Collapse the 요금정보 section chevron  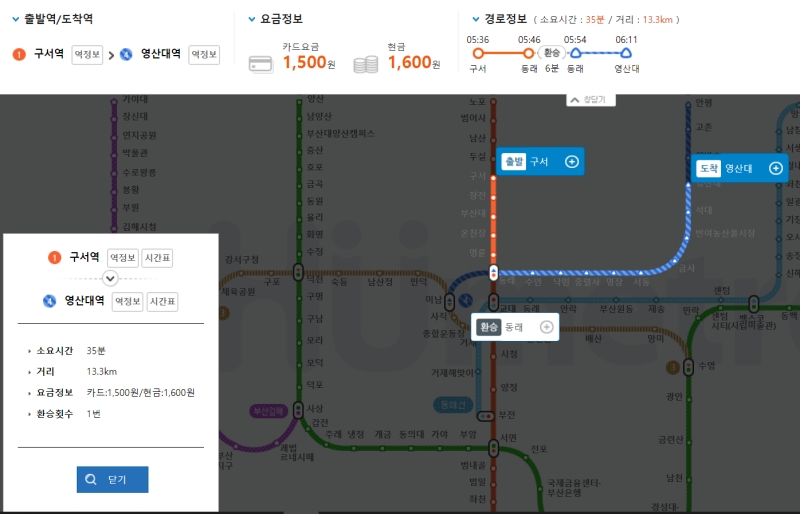point(251,19)
